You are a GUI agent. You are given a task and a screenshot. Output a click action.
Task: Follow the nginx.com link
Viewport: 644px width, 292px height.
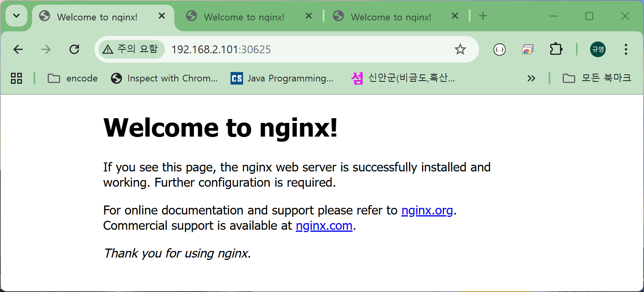[324, 226]
